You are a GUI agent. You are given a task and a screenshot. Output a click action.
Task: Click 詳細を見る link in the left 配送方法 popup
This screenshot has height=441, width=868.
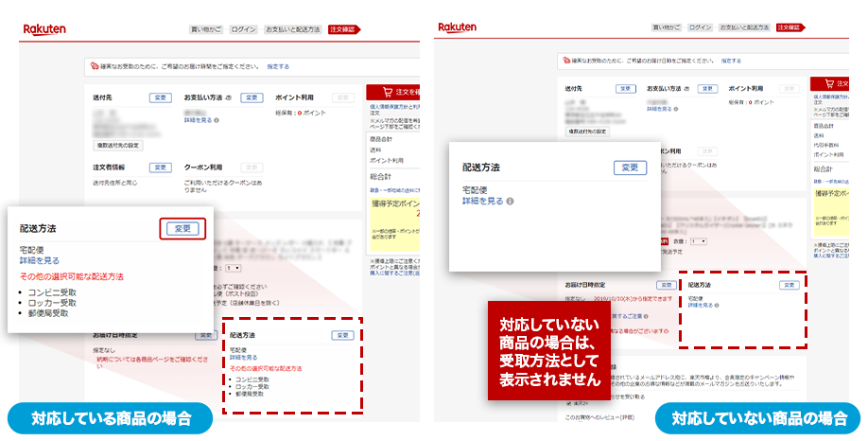click(x=39, y=260)
